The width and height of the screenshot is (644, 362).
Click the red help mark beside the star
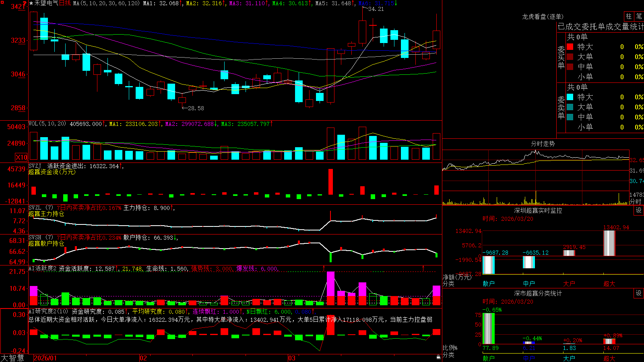point(25,4)
